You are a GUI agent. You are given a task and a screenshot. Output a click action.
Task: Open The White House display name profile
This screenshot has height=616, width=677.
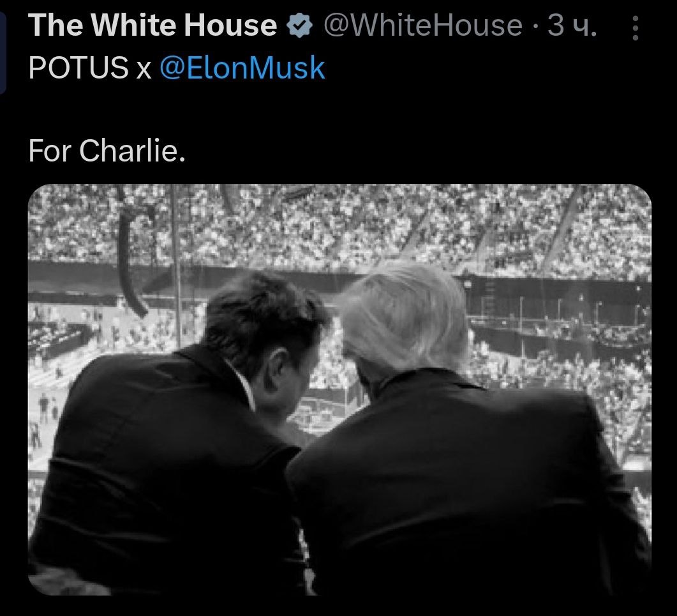(x=153, y=25)
